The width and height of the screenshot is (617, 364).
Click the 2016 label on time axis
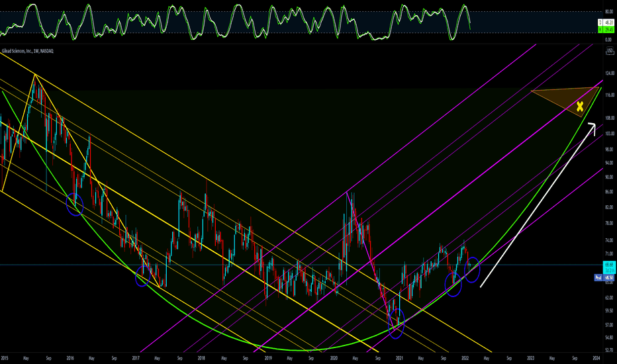tap(70, 359)
